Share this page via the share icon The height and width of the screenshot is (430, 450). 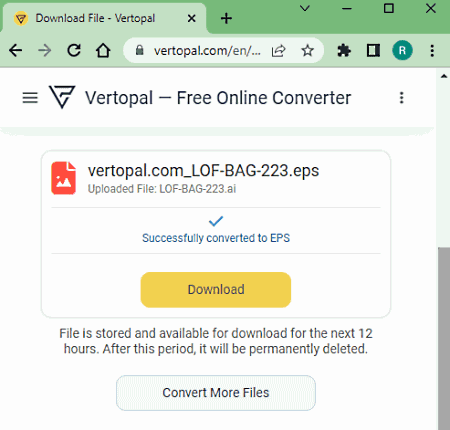278,51
